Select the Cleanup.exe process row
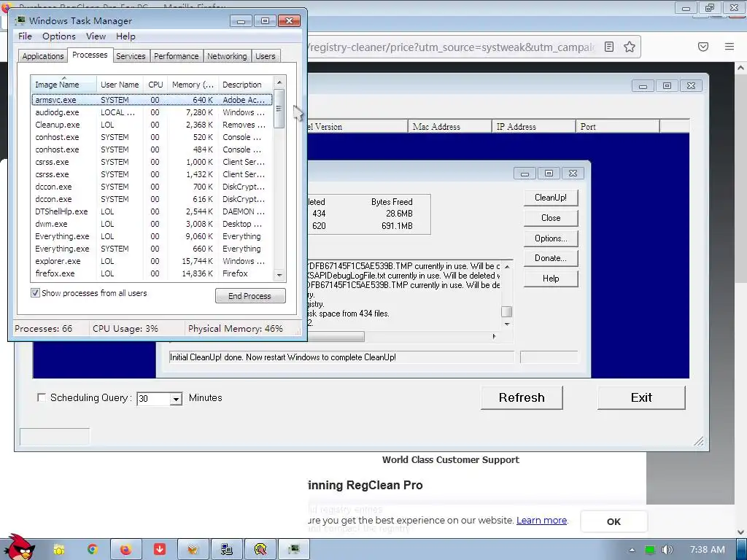The image size is (747, 560). pyautogui.click(x=152, y=125)
